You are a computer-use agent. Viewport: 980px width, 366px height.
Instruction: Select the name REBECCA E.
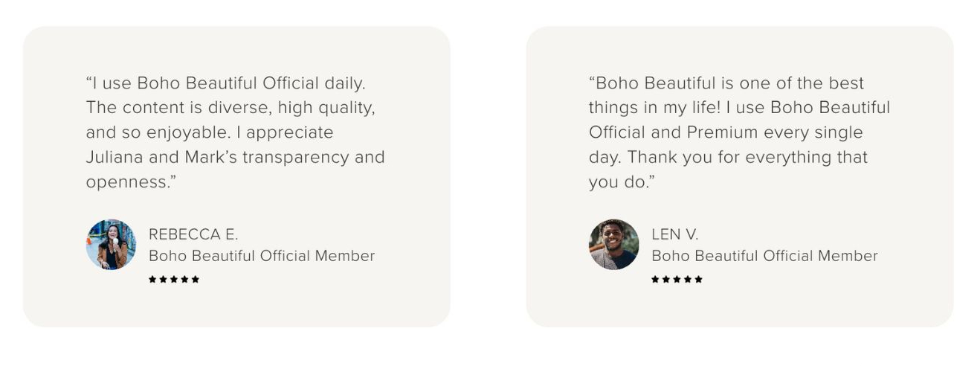(x=193, y=234)
